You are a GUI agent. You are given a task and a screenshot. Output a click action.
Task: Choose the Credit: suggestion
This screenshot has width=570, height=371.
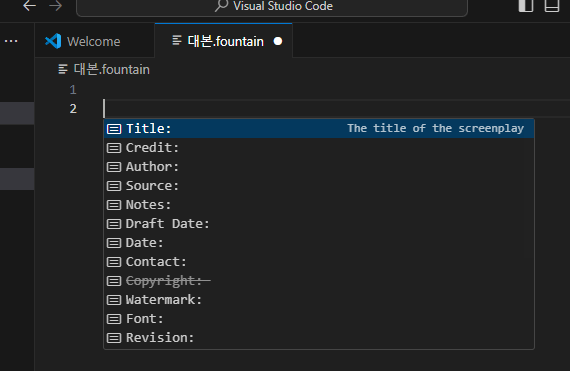(x=319, y=148)
